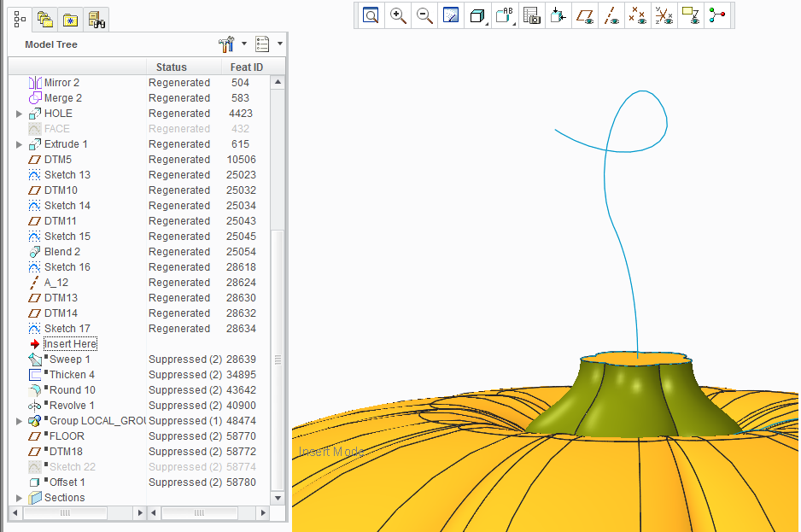Click the Model Tree settings hammer icon
Viewport: 801px width, 532px height.
click(x=226, y=44)
